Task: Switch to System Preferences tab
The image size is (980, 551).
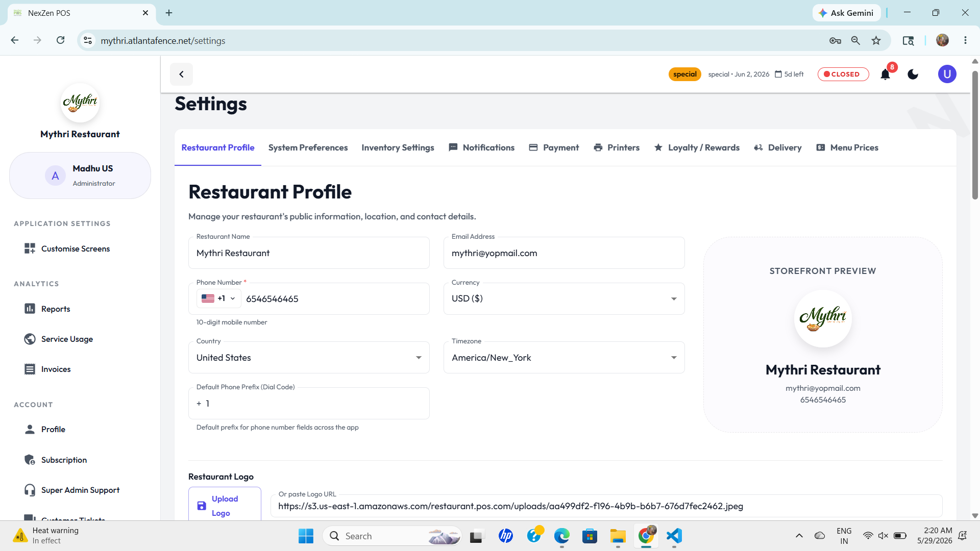Action: (308, 148)
